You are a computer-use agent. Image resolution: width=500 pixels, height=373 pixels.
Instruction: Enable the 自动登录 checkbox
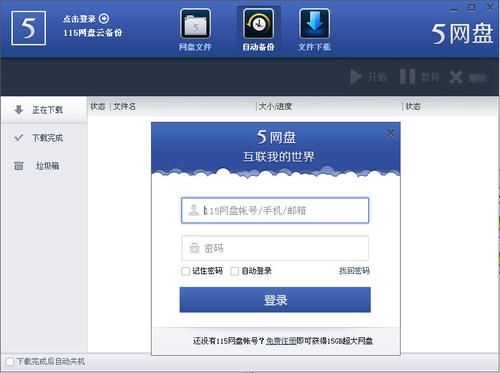click(235, 271)
